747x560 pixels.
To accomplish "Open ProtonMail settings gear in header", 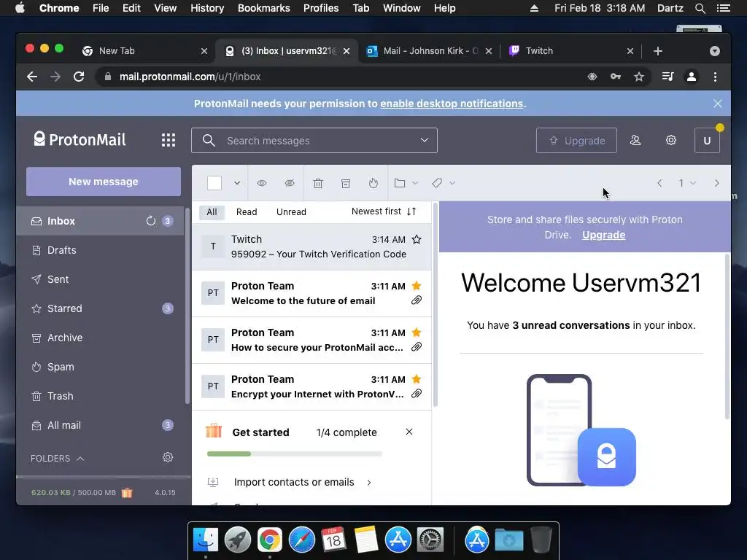I will pos(671,141).
